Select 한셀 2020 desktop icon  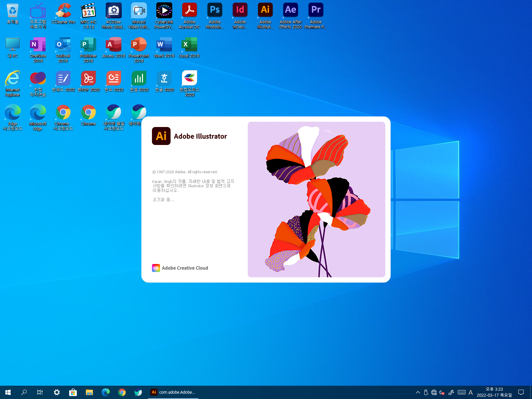pos(139,81)
